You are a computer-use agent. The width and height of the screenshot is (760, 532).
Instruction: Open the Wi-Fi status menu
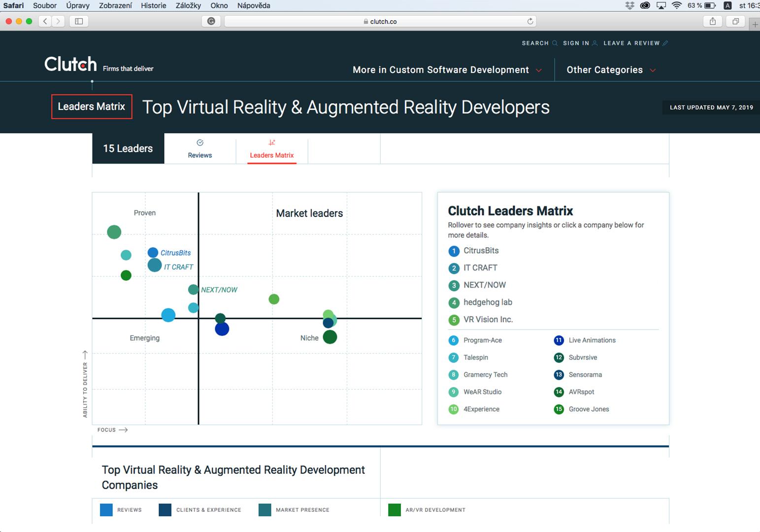pyautogui.click(x=677, y=5)
